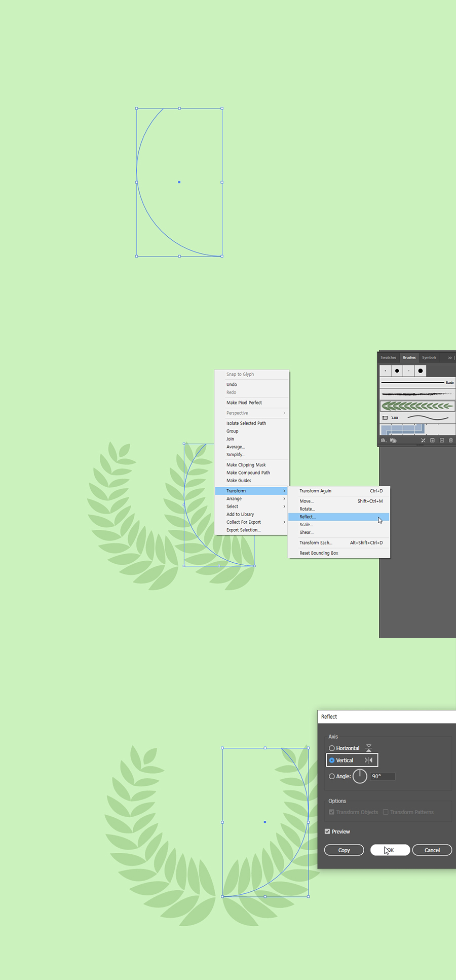Select the first small-dot calligraphic brush
Image resolution: width=456 pixels, height=980 pixels.
[385, 371]
